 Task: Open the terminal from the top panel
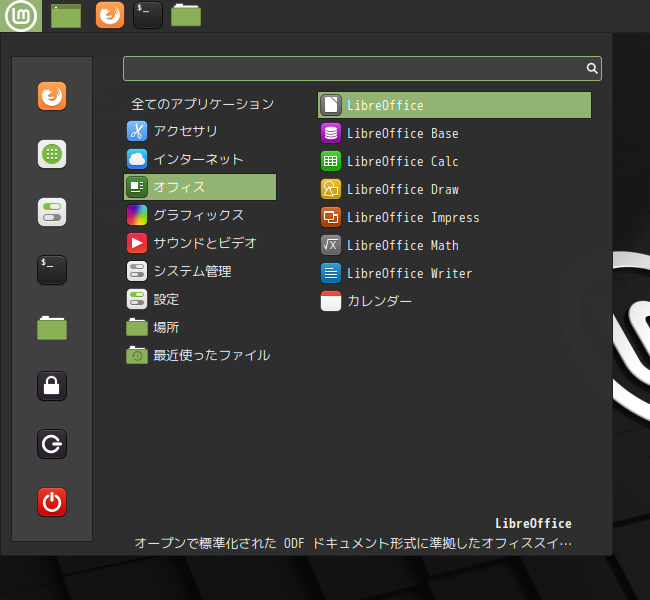tap(148, 15)
